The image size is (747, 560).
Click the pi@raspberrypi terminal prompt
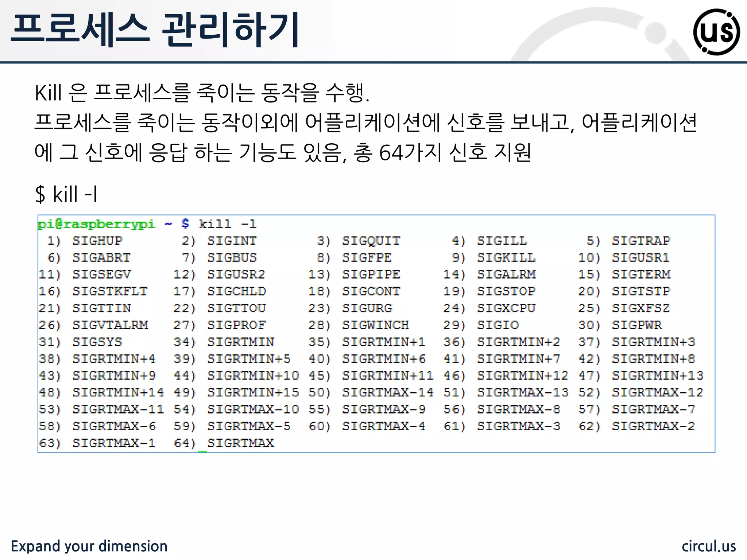[113, 224]
